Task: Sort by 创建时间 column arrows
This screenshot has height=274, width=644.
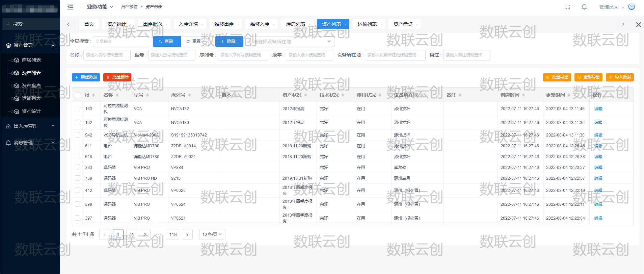Action: pyautogui.click(x=524, y=95)
